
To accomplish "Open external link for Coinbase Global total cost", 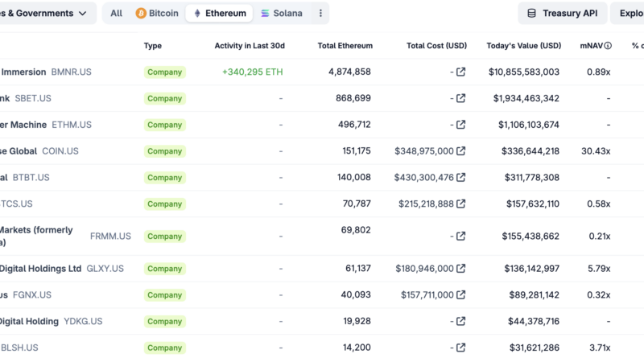I will 461,151.
